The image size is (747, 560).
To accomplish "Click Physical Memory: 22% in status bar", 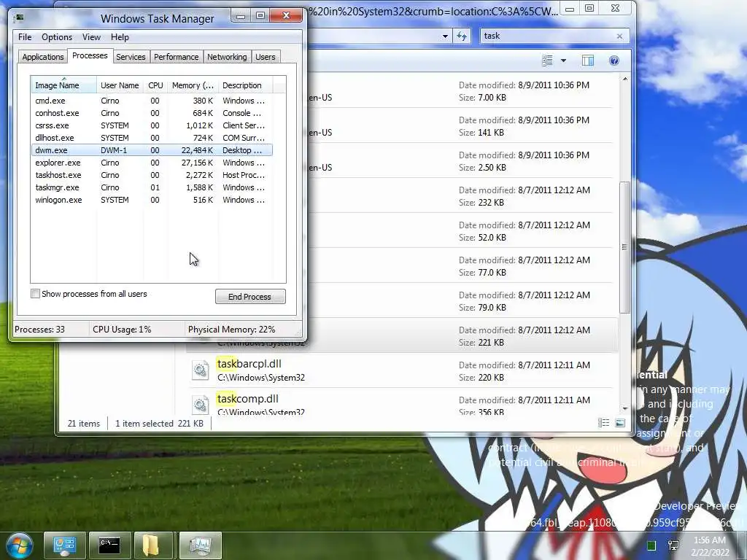I will (x=231, y=330).
